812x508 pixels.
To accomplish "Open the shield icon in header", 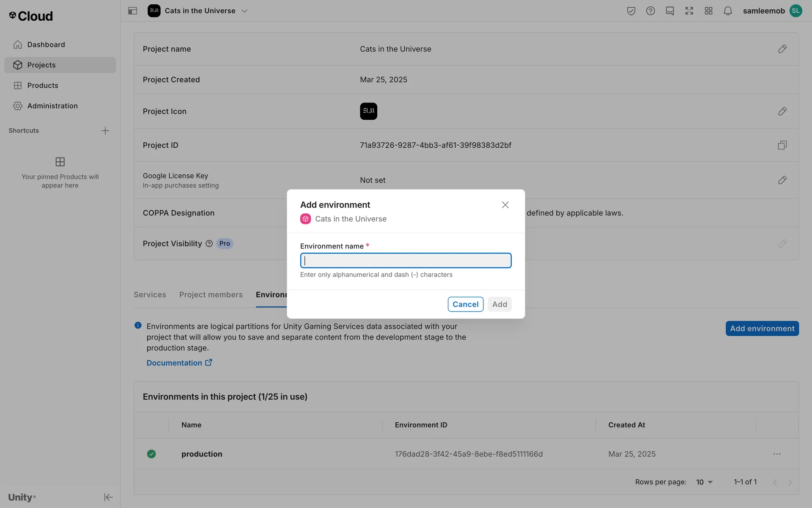I will (x=631, y=11).
